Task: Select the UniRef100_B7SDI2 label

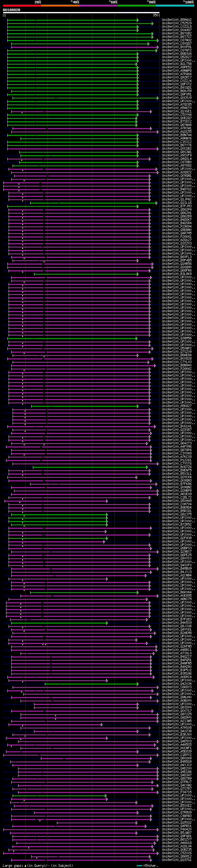Action: pos(177,121)
